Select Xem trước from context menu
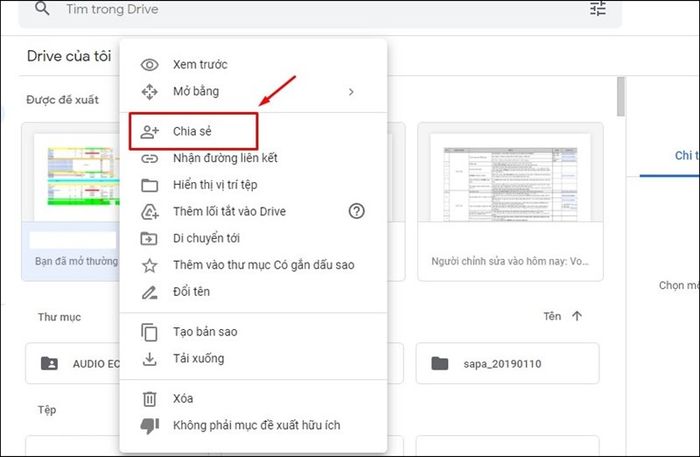700x457 pixels. (x=253, y=65)
